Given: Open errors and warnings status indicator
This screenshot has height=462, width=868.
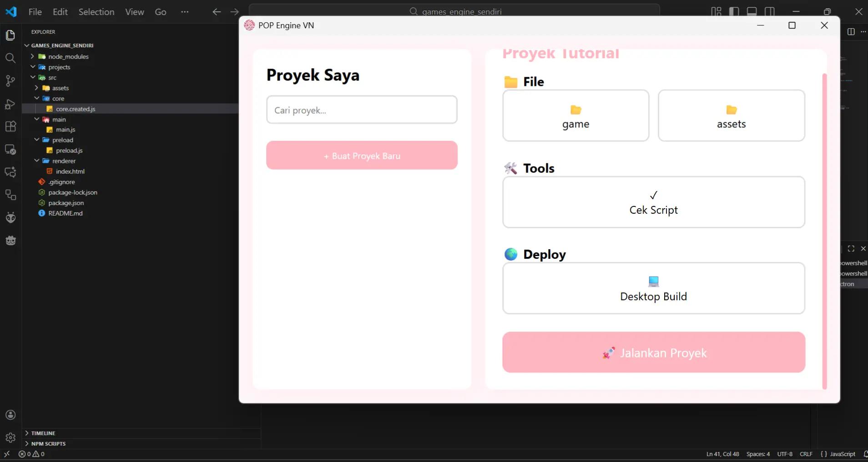Looking at the screenshot, I should (x=31, y=454).
